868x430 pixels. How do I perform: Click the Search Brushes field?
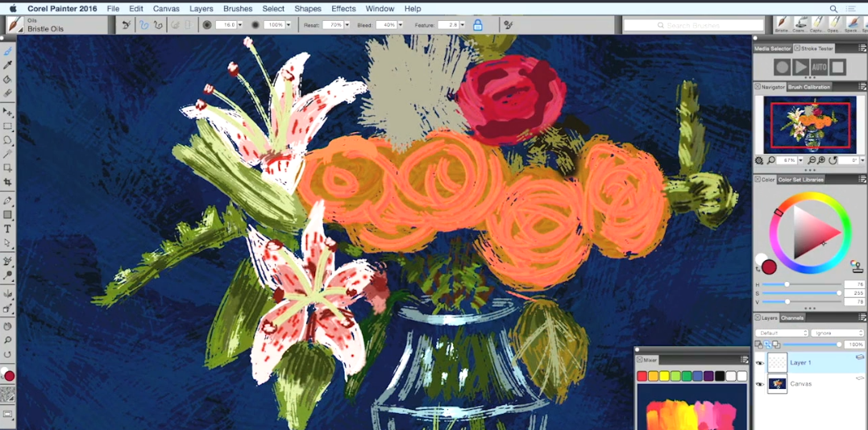(x=693, y=26)
